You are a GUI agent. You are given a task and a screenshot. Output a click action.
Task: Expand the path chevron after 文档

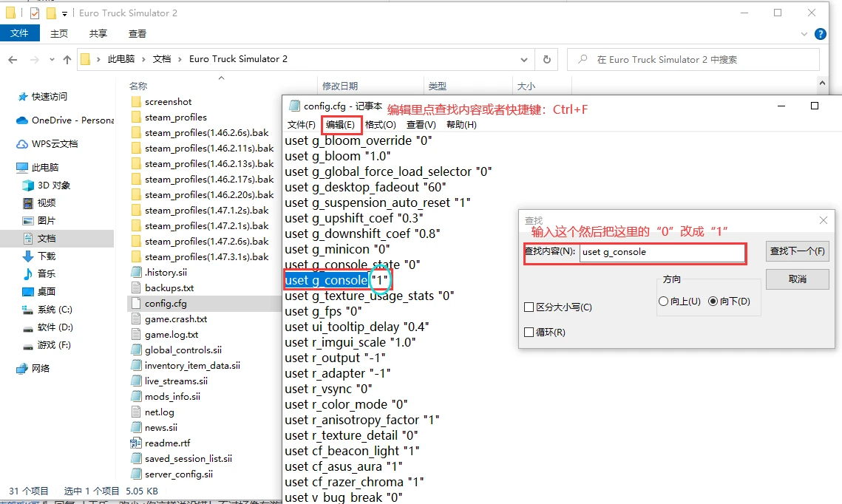tap(180, 59)
